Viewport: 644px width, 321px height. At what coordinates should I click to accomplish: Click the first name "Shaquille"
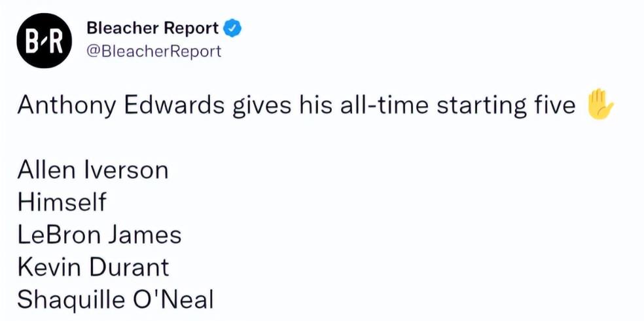coord(70,300)
